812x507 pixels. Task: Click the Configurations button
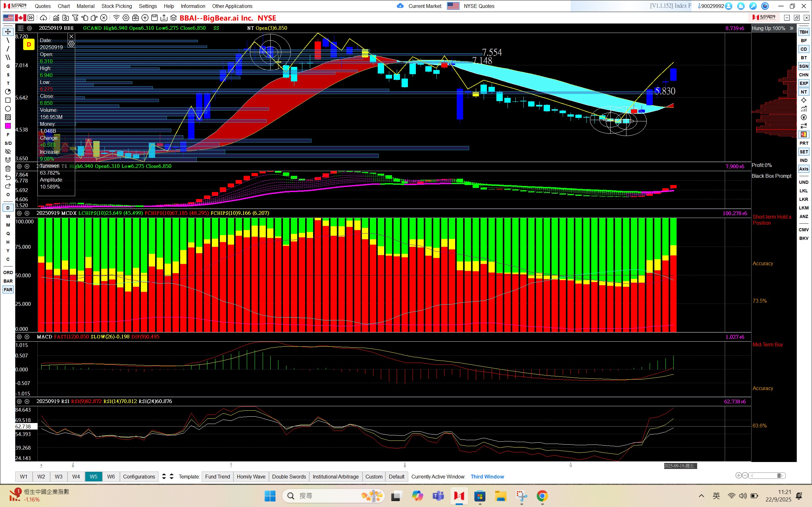tap(139, 477)
